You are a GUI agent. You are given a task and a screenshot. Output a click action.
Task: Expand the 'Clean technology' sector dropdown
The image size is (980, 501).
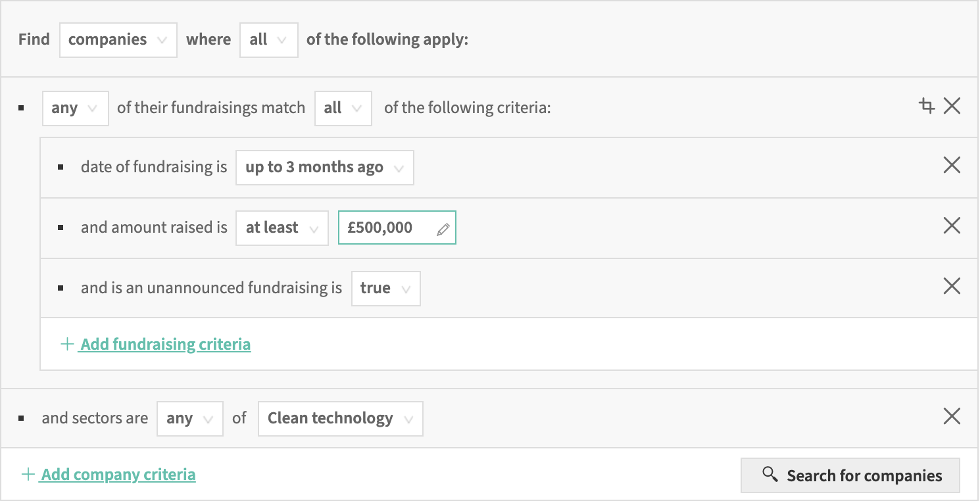pyautogui.click(x=340, y=419)
